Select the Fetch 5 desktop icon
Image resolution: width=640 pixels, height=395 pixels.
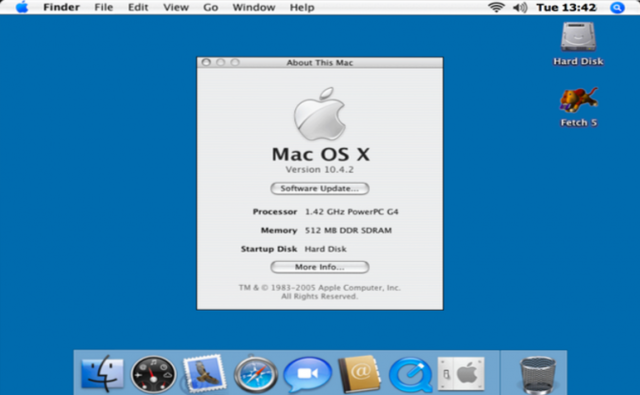[x=578, y=107]
